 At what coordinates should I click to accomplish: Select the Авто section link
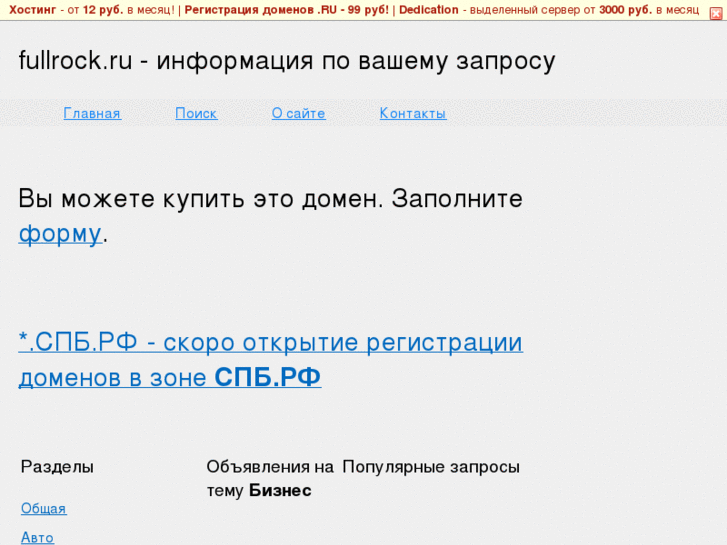38,538
